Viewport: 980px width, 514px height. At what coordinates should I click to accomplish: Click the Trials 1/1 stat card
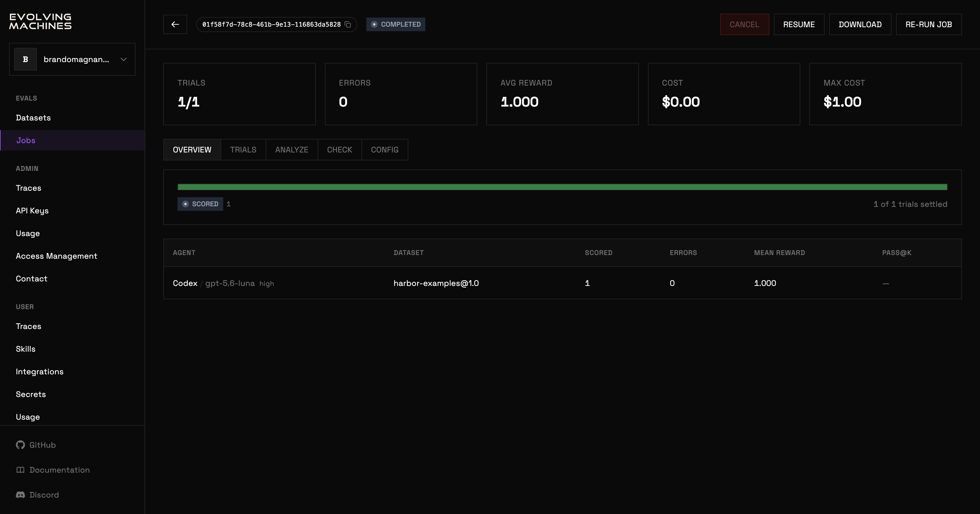tap(240, 94)
